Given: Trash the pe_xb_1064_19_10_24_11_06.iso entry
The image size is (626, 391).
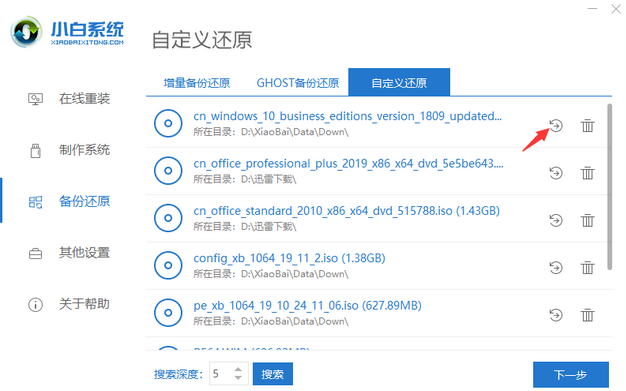Looking at the screenshot, I should click(x=587, y=315).
